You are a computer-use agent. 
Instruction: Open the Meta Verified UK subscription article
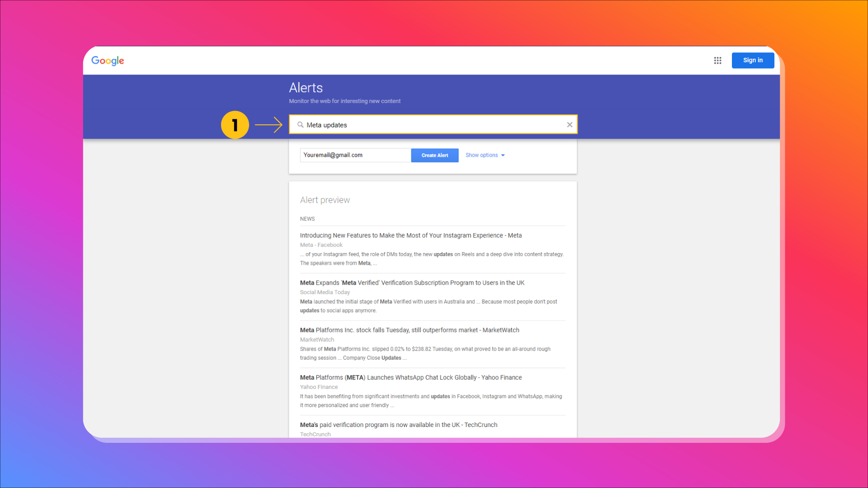click(x=412, y=283)
